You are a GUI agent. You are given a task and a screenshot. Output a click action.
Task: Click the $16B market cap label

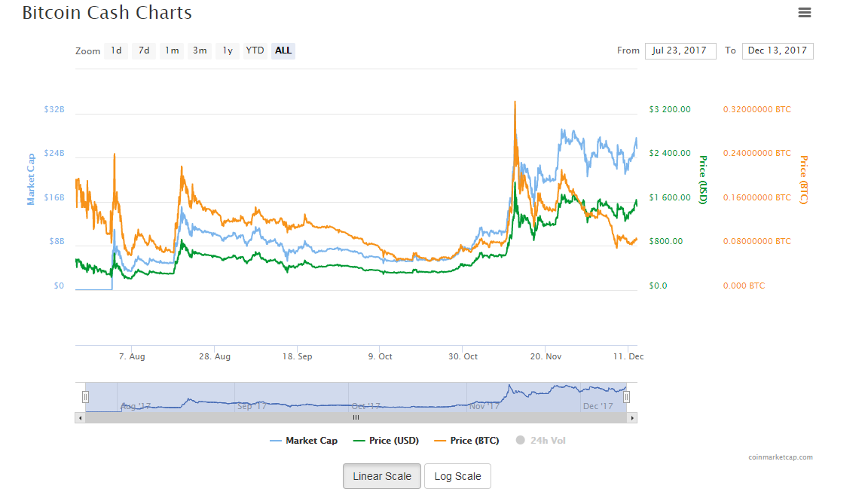(x=54, y=197)
